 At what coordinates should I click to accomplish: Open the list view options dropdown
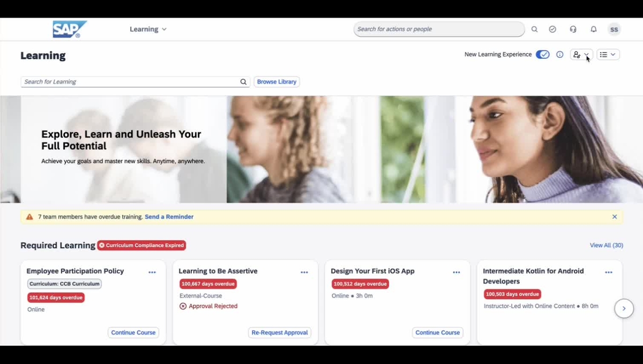click(x=608, y=55)
